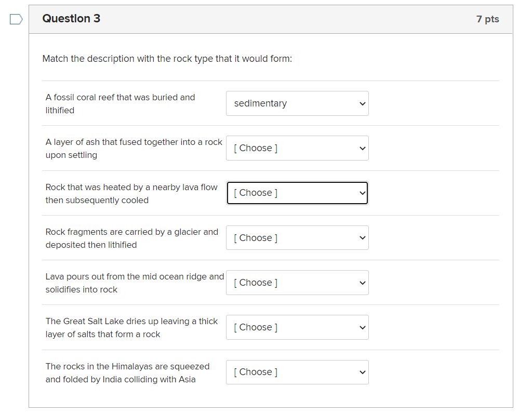Open dropdown for Himalayas squeezed rocks description
Image resolution: width=532 pixels, height=413 pixels.
[x=297, y=372]
